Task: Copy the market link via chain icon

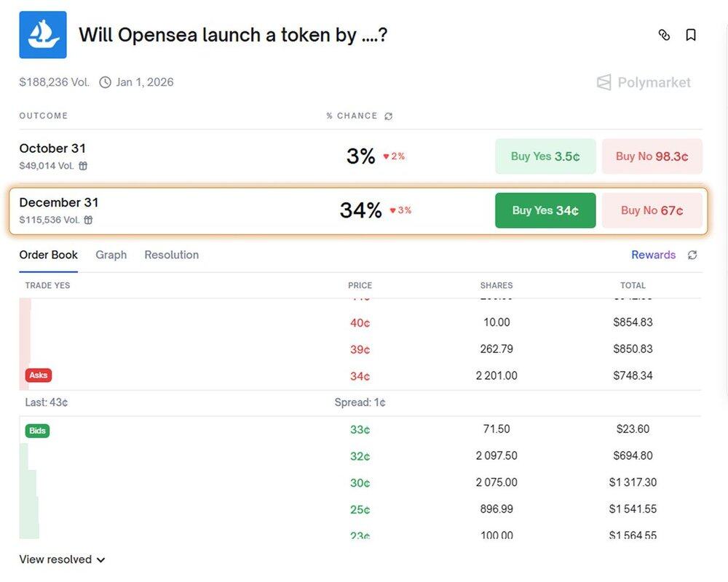Action: point(664,35)
